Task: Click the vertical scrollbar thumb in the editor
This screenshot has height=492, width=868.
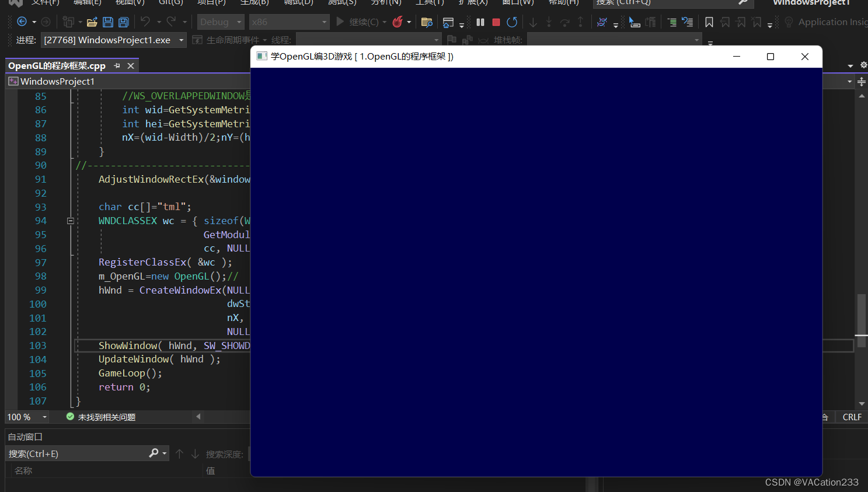Action: (x=861, y=322)
